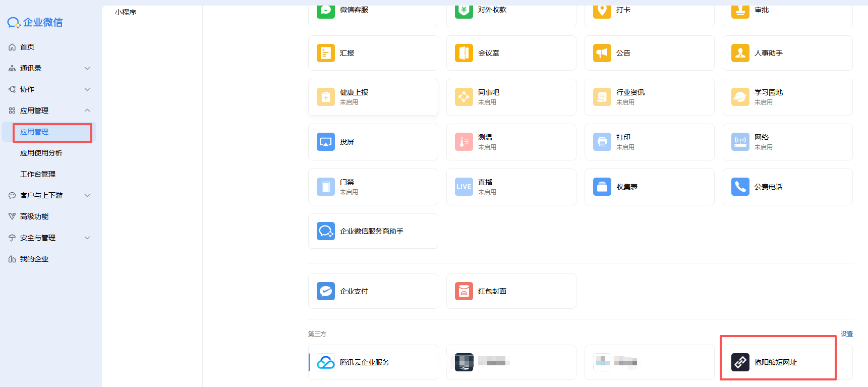Screen dimensions: 868x387
Task: Click the 会议室 app icon
Action: pyautogui.click(x=464, y=53)
